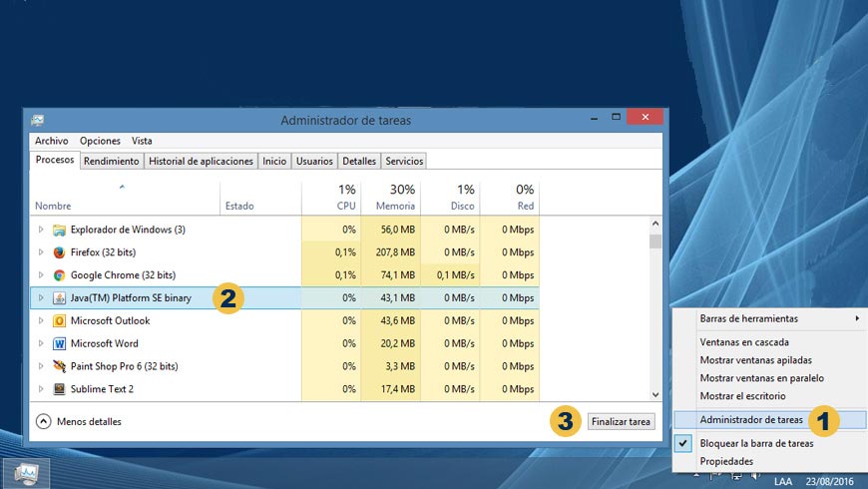Click the 23/08/2016 date in taskbar
This screenshot has height=489, width=868.
point(830,482)
